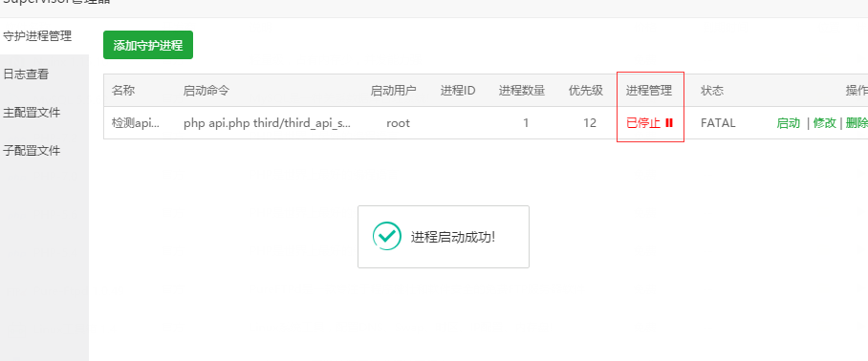The image size is (868, 361).
Task: Click the 状态 column header
Action: coord(712,91)
